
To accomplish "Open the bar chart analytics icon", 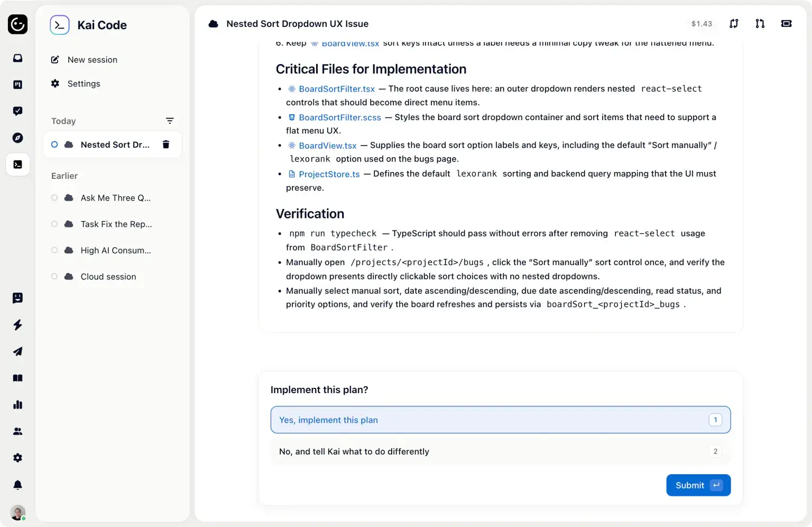I will pos(17,405).
